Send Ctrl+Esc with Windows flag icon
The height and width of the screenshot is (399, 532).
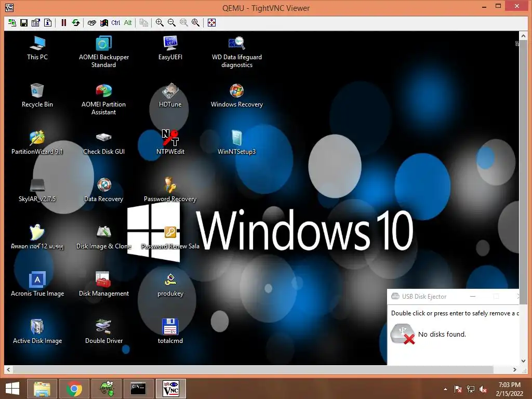tap(104, 23)
